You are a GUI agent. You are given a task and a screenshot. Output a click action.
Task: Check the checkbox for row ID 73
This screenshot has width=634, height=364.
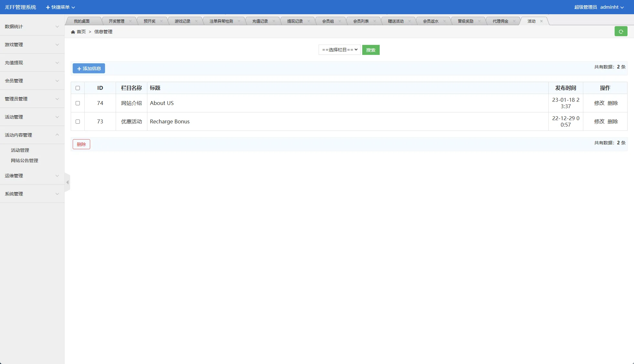(x=78, y=122)
